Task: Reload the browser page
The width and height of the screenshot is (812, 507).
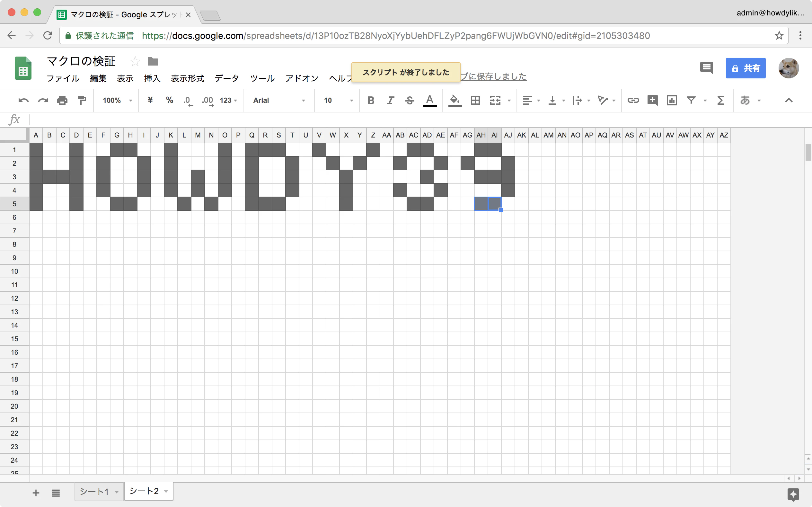Action: pyautogui.click(x=48, y=35)
